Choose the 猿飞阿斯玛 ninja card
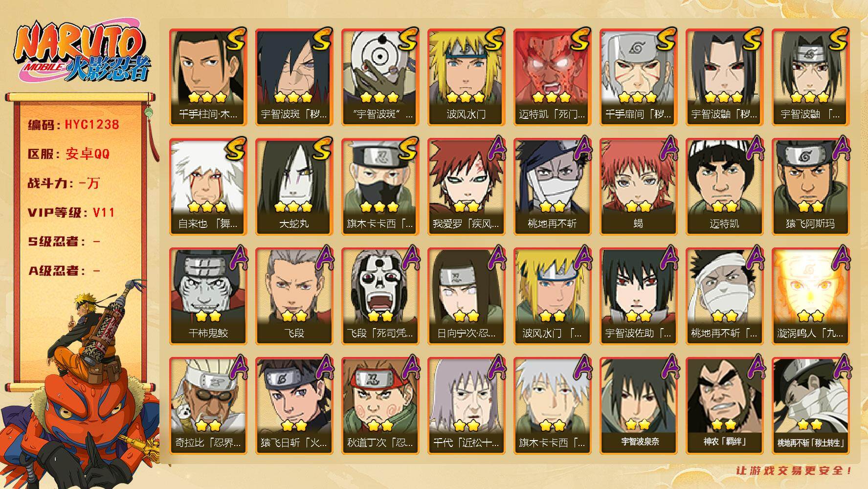The height and width of the screenshot is (489, 868). click(810, 187)
